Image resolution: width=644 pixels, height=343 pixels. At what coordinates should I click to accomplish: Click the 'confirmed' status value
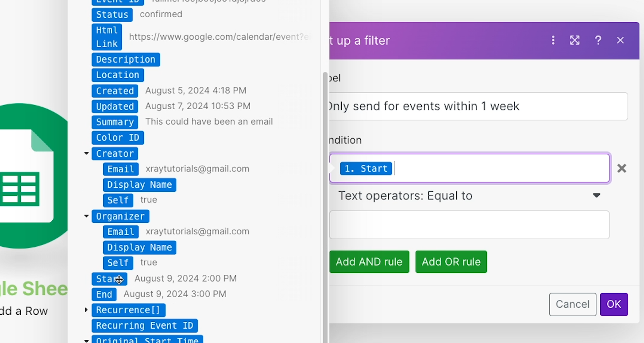click(x=161, y=14)
